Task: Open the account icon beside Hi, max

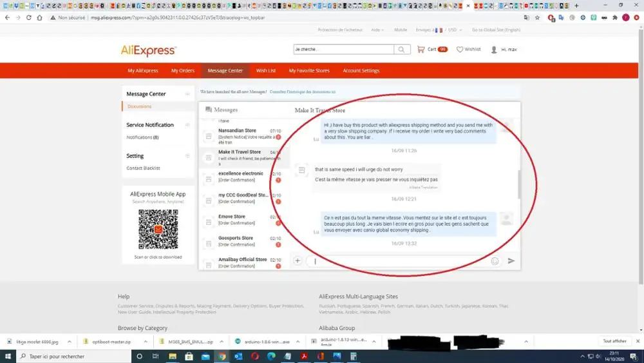Action: point(494,50)
